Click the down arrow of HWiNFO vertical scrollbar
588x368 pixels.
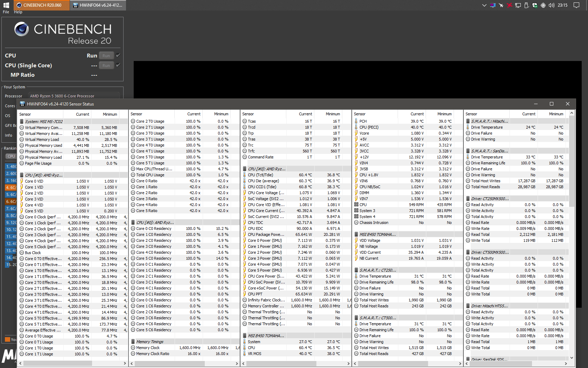(572, 358)
